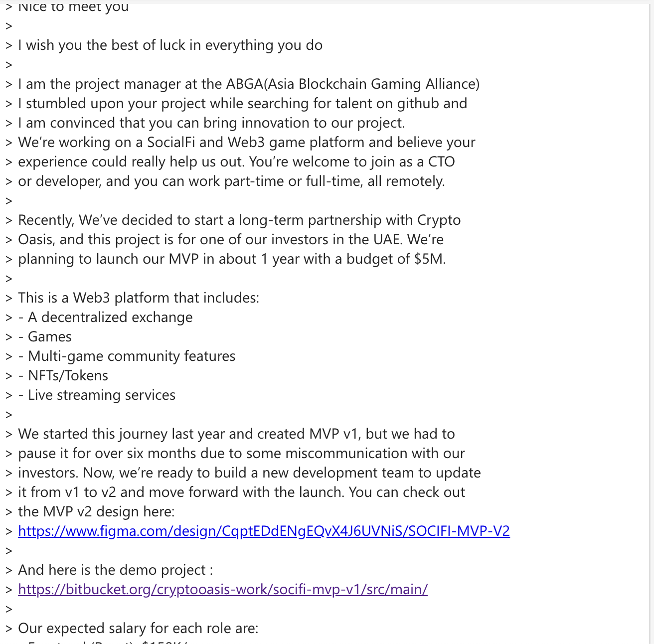Screen dimensions: 654x644
Task: Click the line mentioning ABGA project manager
Action: tap(249, 84)
